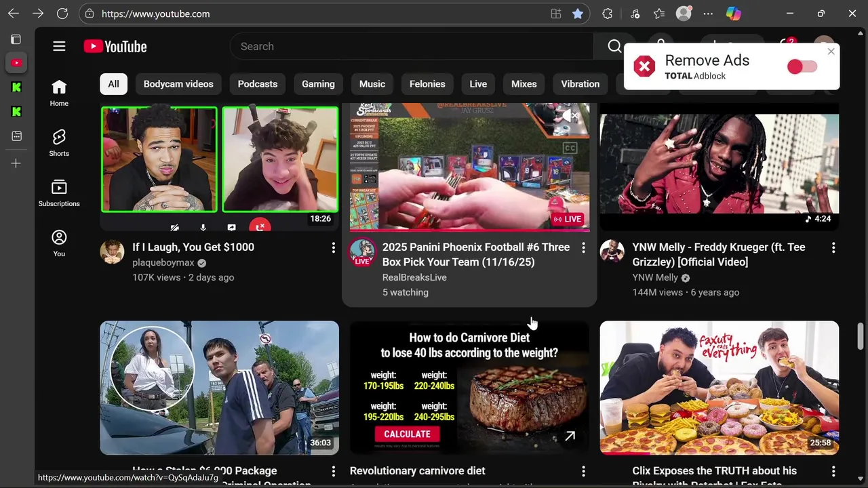
Task: Select the Music chip
Action: (372, 84)
